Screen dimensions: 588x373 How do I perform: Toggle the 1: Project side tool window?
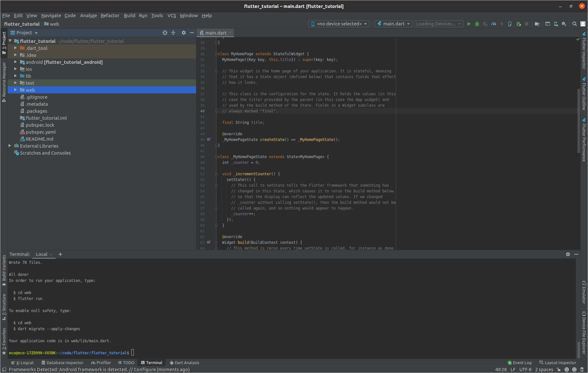click(4, 43)
